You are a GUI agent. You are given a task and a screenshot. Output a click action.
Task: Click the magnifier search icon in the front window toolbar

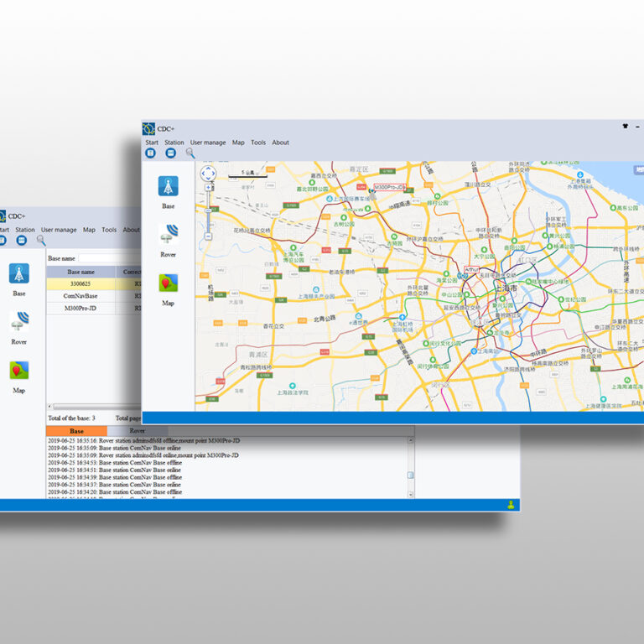pyautogui.click(x=190, y=153)
